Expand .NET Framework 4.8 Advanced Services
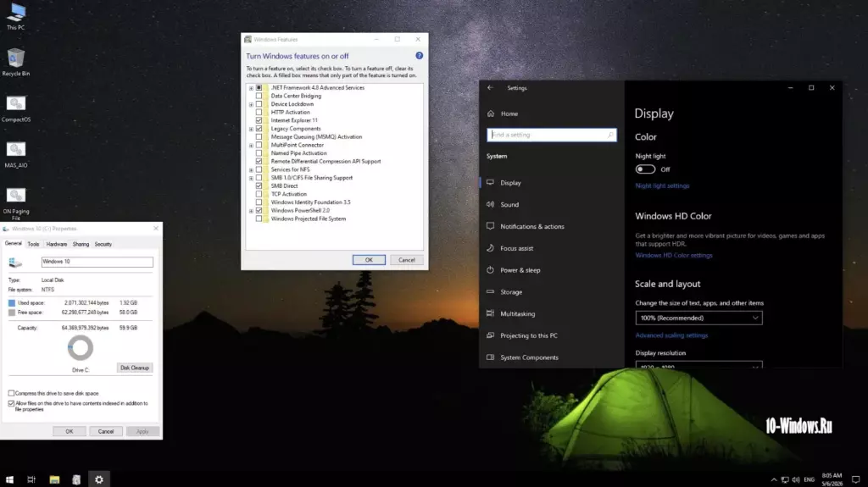 click(x=251, y=88)
